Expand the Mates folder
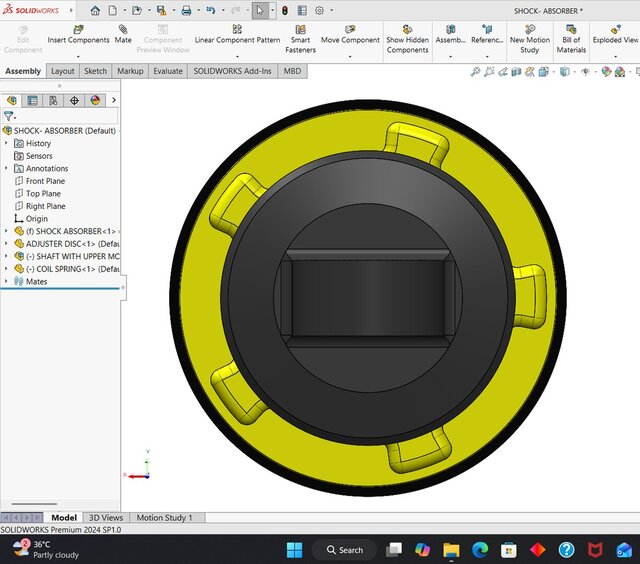This screenshot has height=564, width=640. pyautogui.click(x=6, y=281)
